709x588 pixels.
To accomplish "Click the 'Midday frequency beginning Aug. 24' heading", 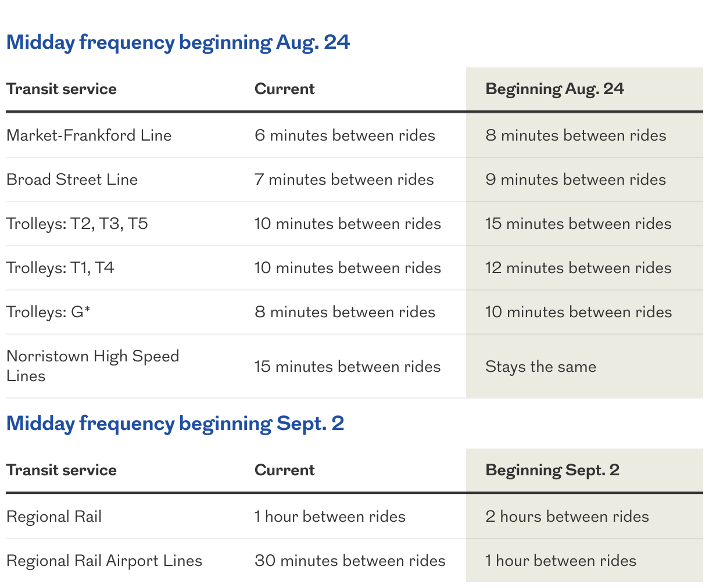I will (178, 42).
